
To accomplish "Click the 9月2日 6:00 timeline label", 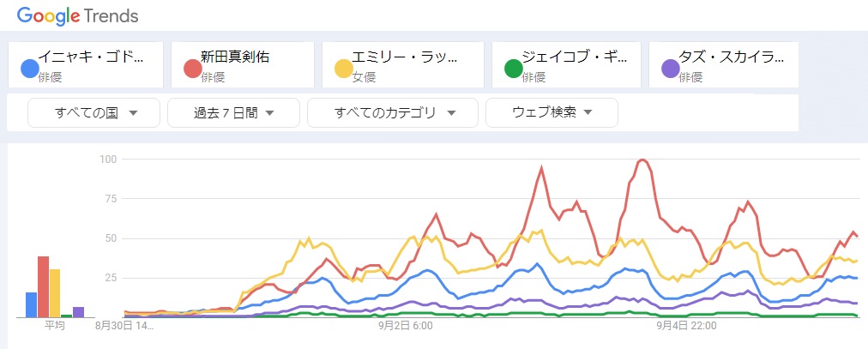I will [x=406, y=327].
